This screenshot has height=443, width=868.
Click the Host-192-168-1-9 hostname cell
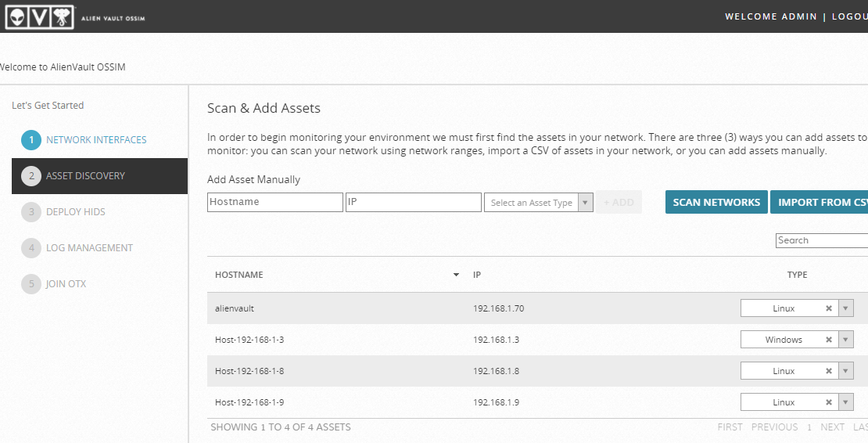[249, 402]
